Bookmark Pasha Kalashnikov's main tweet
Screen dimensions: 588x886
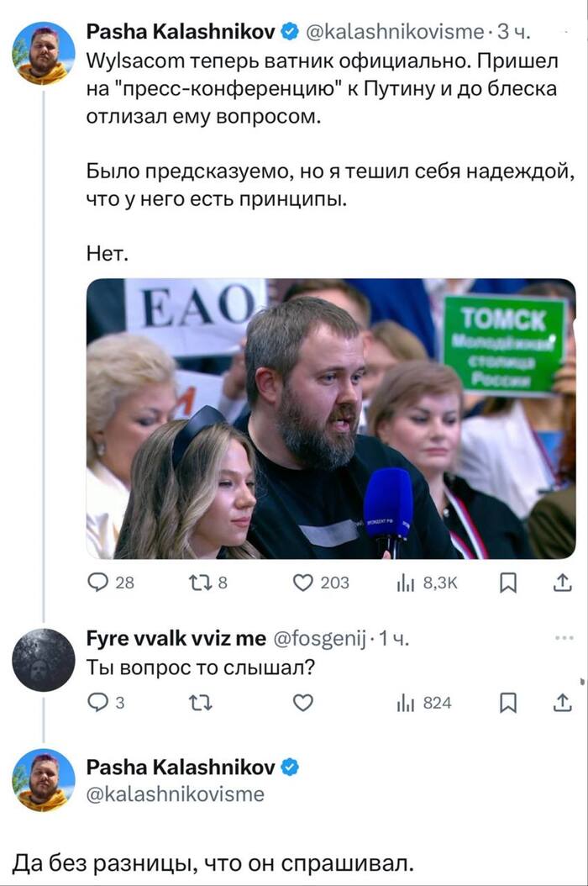507,583
